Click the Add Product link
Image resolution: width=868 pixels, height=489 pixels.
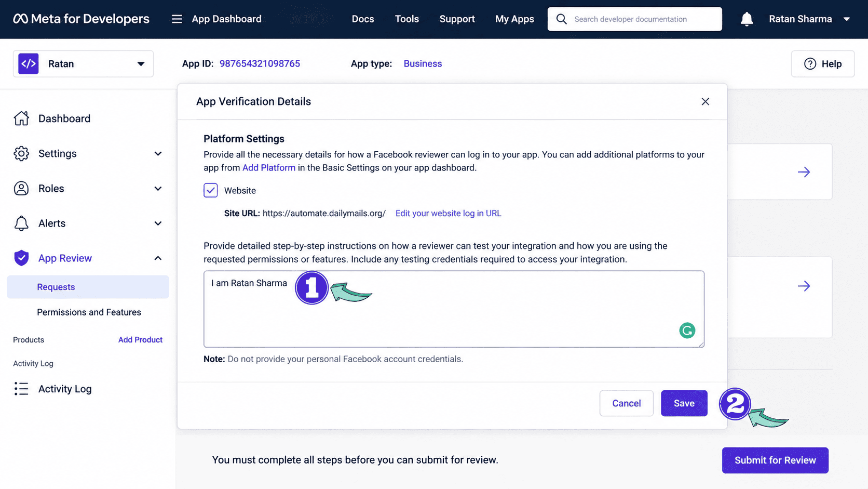(140, 340)
